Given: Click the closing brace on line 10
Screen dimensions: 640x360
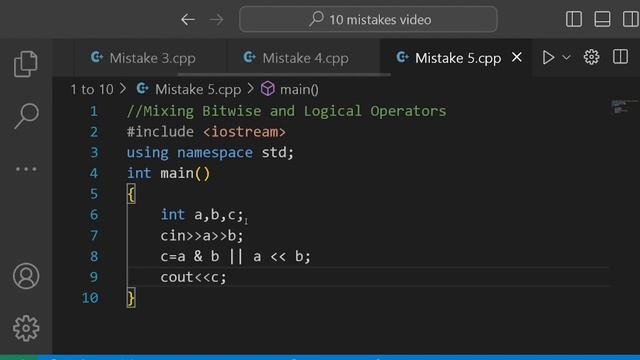Looking at the screenshot, I should [131, 298].
